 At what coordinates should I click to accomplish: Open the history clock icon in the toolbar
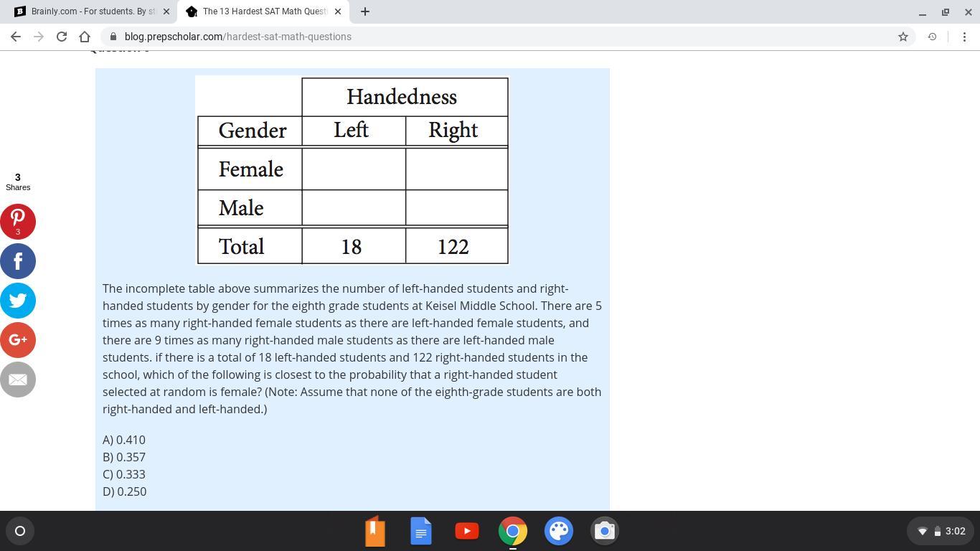(x=932, y=37)
